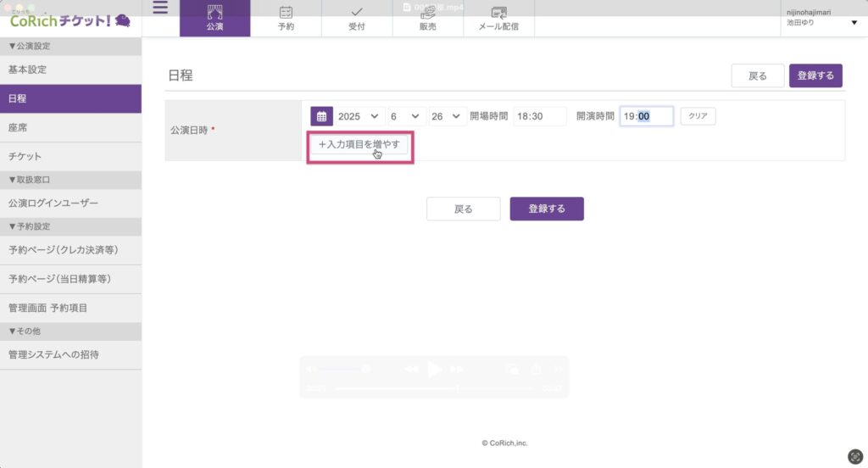Click the ＋入力項目を増やす button
This screenshot has height=468, width=868.
[x=359, y=145]
